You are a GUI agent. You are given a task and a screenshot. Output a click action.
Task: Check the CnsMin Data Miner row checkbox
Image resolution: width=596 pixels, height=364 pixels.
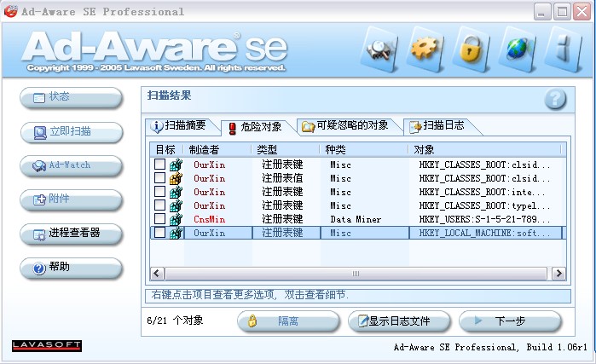coord(159,219)
